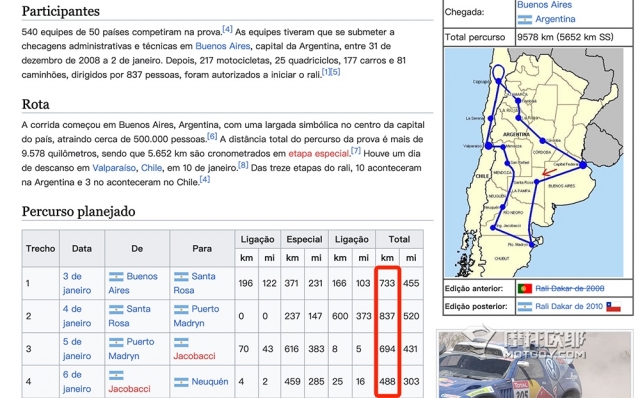Open the '6 de janeiro' date link
640x398 pixels.
77,381
